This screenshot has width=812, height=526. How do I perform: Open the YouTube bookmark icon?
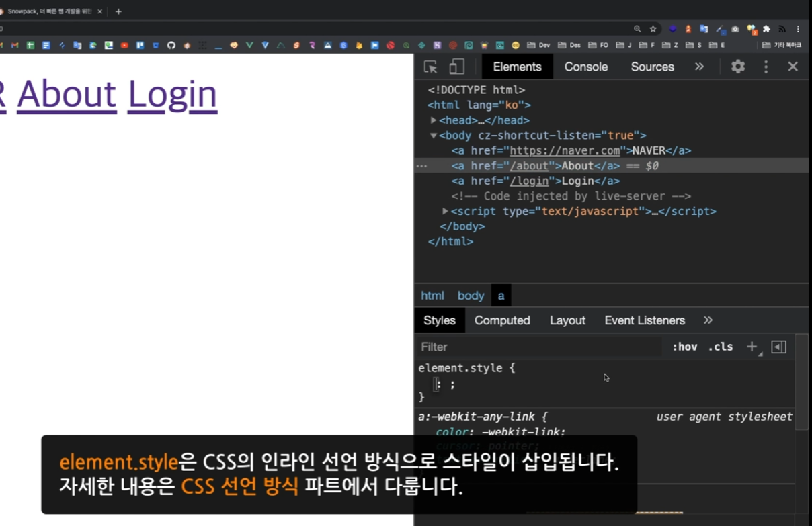[124, 45]
